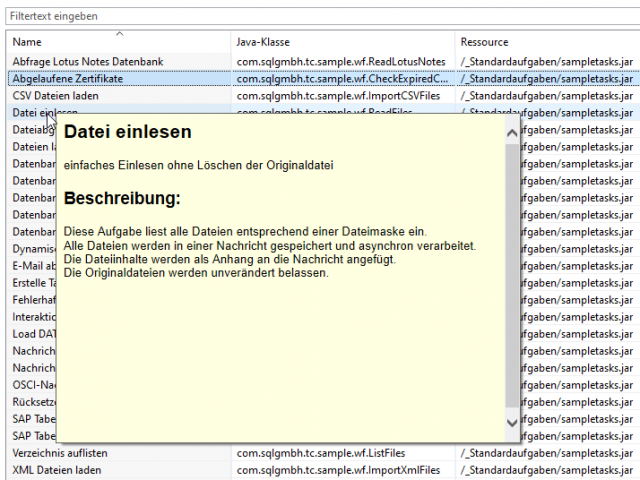The image size is (640, 480).
Task: Click the tooltip's vertical scrollbar thumb
Action: (x=512, y=275)
